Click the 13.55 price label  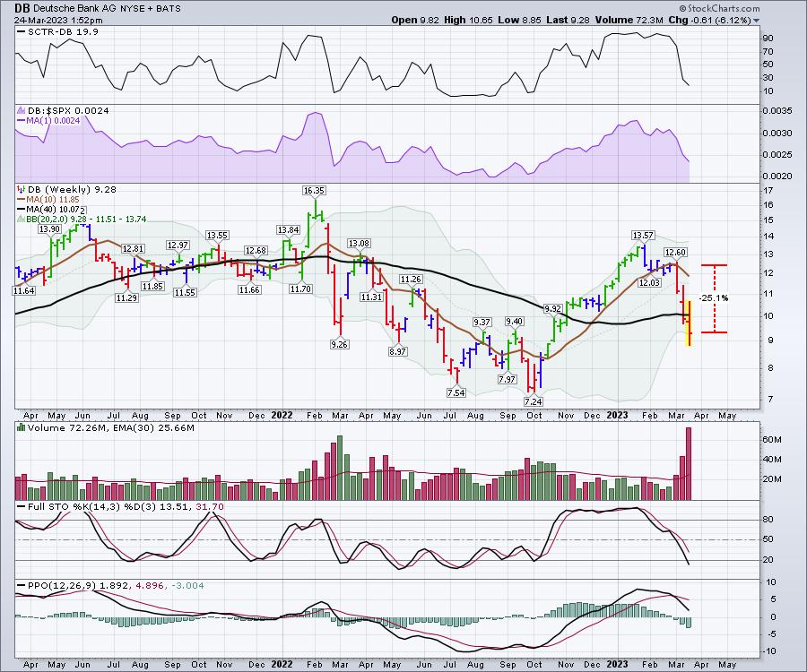click(x=217, y=236)
